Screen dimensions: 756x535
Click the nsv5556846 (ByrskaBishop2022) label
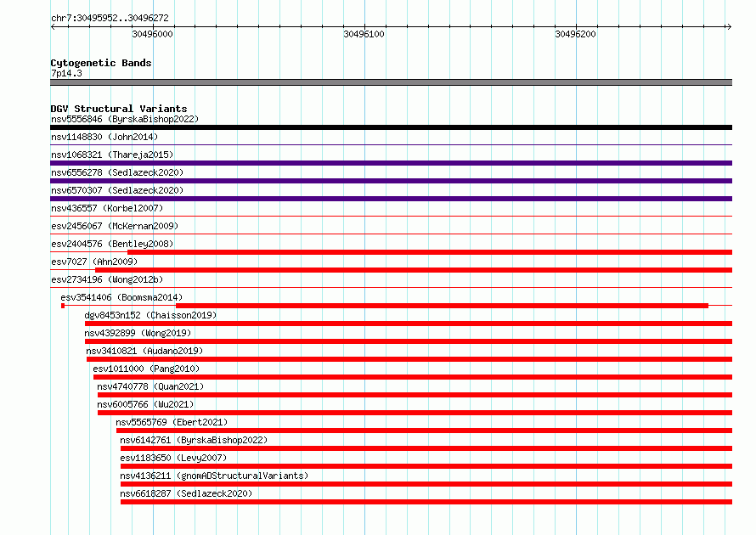125,119
